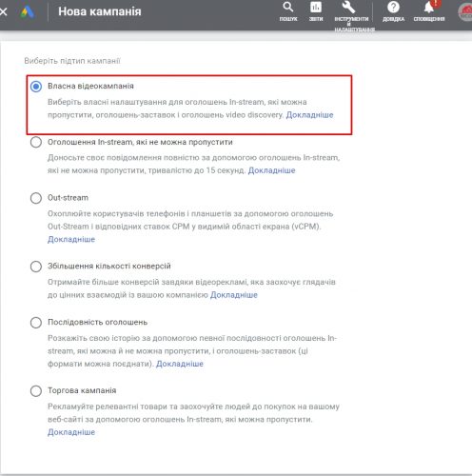The height and width of the screenshot is (476, 472).
Task: Choose Послідовність оголошень radio button
Action: point(36,323)
